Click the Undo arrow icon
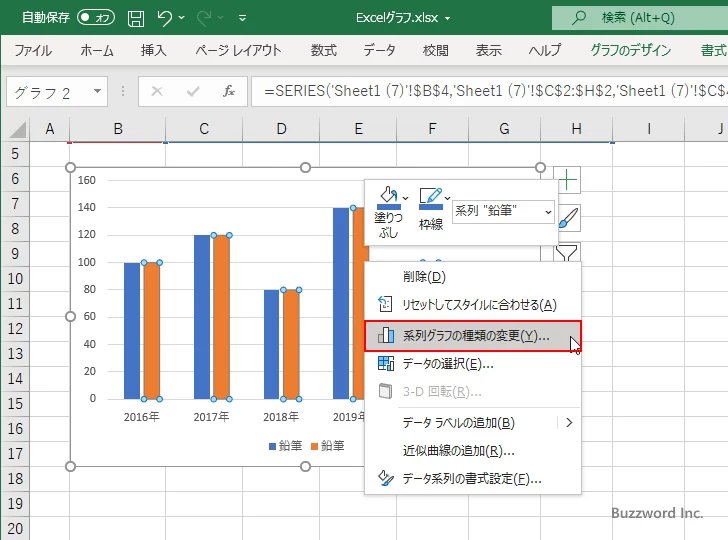 (x=164, y=18)
